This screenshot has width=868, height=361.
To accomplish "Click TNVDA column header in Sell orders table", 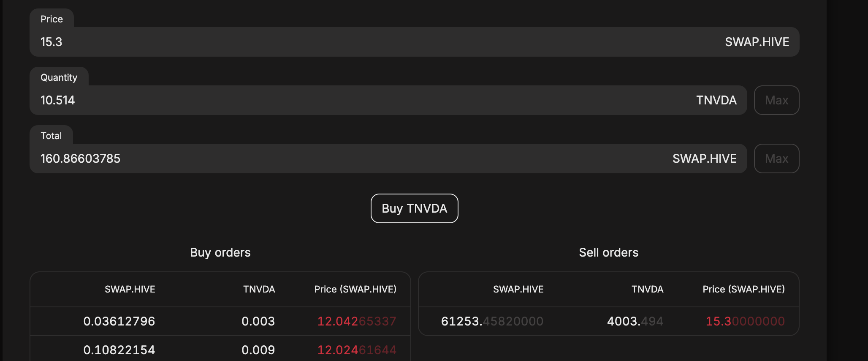I will 647,289.
